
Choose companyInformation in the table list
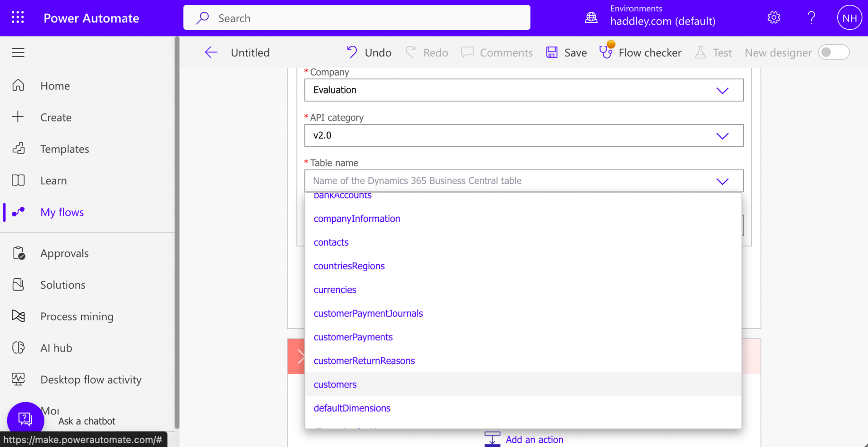tap(357, 219)
